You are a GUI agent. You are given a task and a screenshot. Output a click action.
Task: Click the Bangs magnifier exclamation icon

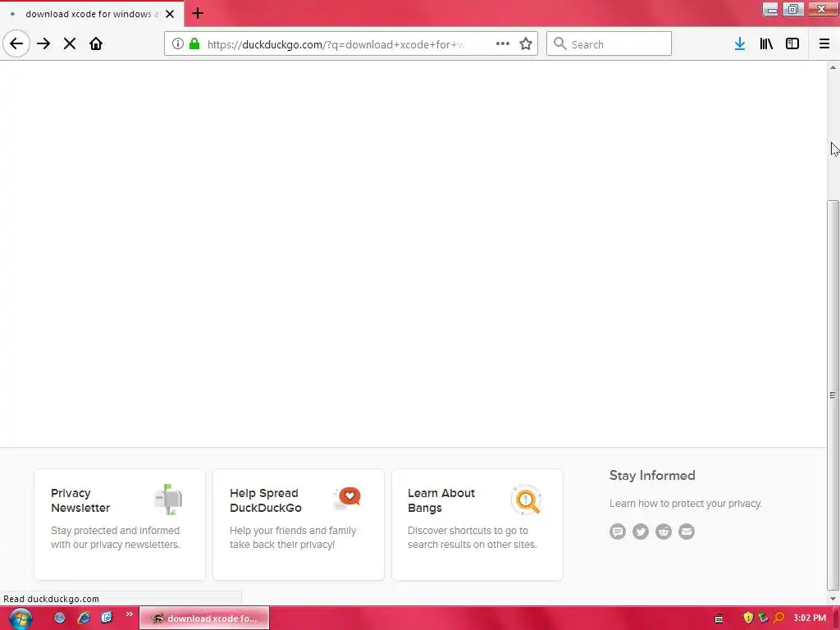pyautogui.click(x=526, y=500)
